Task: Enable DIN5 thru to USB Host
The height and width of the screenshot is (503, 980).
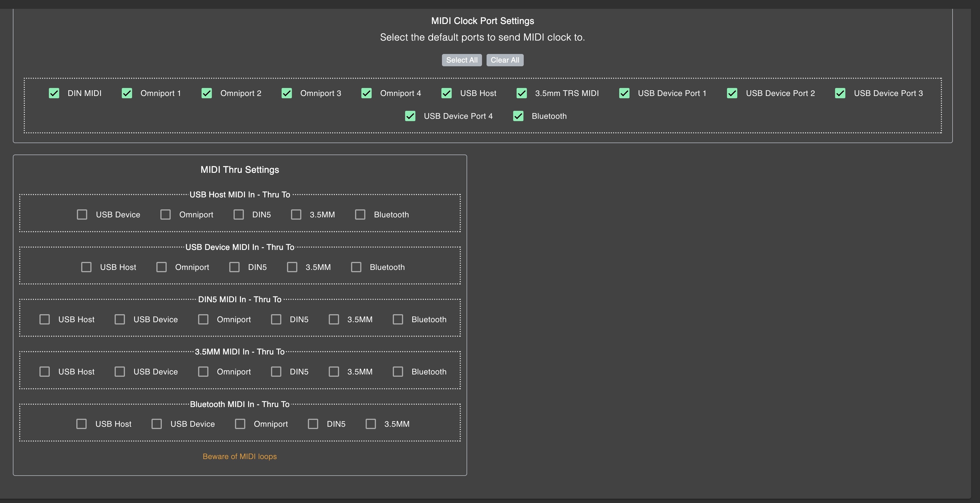Action: click(45, 319)
